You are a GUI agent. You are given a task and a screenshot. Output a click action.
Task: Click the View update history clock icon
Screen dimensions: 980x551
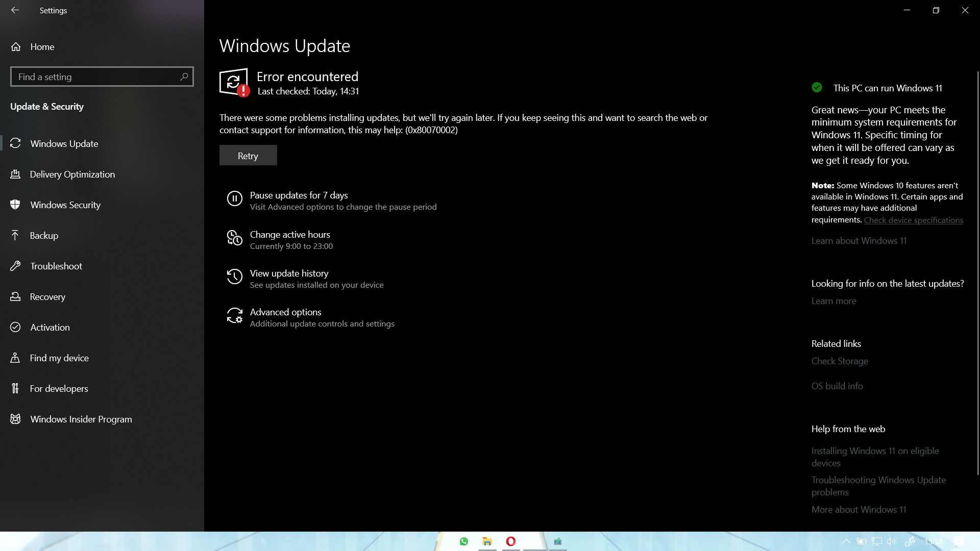(235, 277)
